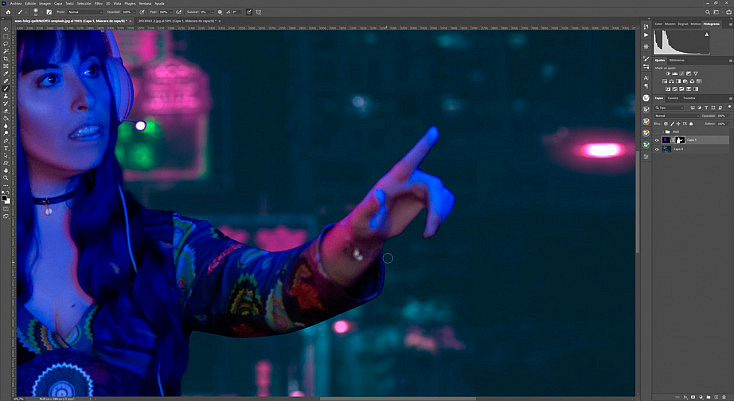The image size is (734, 401).
Task: Select the Clone Stamp tool
Action: point(6,96)
